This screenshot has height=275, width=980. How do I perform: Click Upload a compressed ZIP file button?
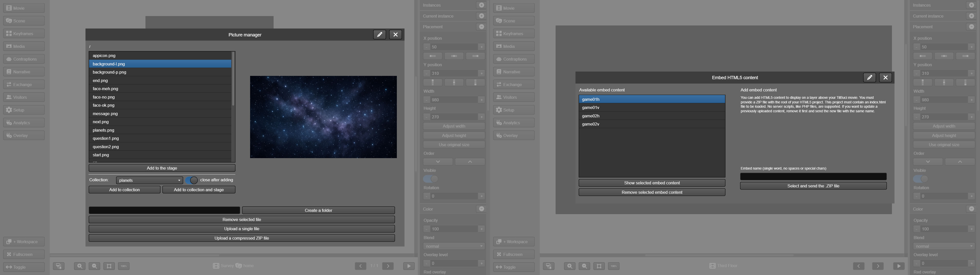click(242, 238)
